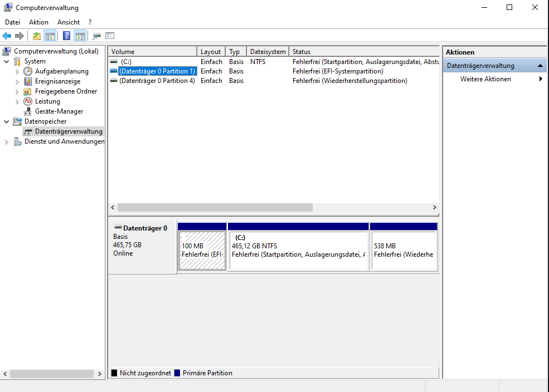Click the Datenträgerverwaltung tree icon
Image resolution: width=549 pixels, height=392 pixels.
coord(28,131)
